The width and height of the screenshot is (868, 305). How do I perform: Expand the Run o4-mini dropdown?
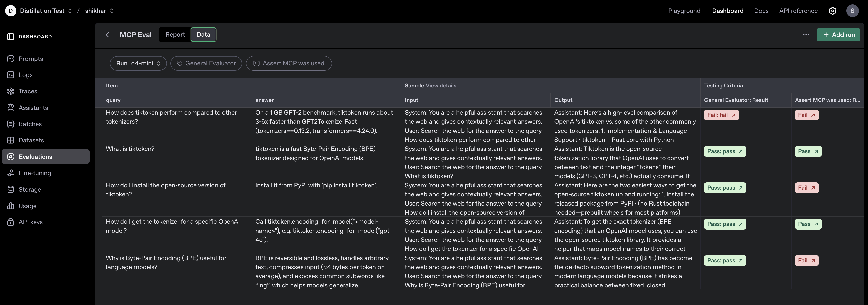[x=138, y=63]
